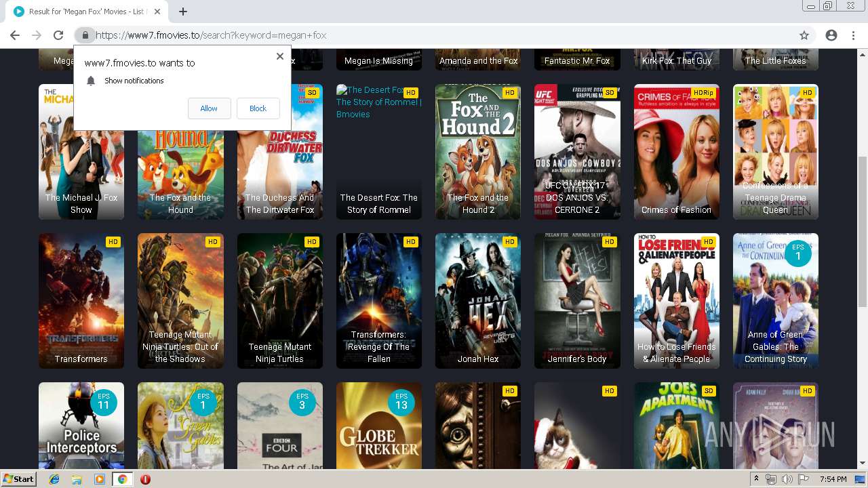Switch to Chrome taskbar icon
Screen dimensions: 868x488
(x=122, y=479)
